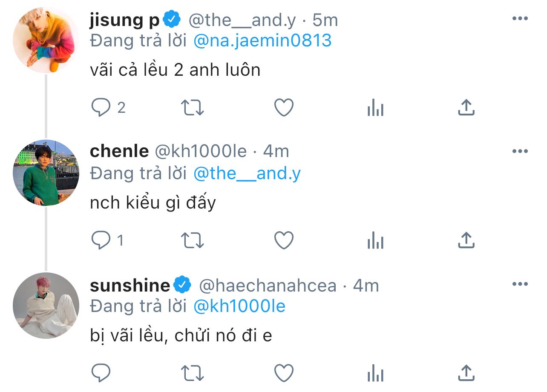Open the @the__and.y mention in chenle's reply
547x392 pixels.
click(x=247, y=173)
